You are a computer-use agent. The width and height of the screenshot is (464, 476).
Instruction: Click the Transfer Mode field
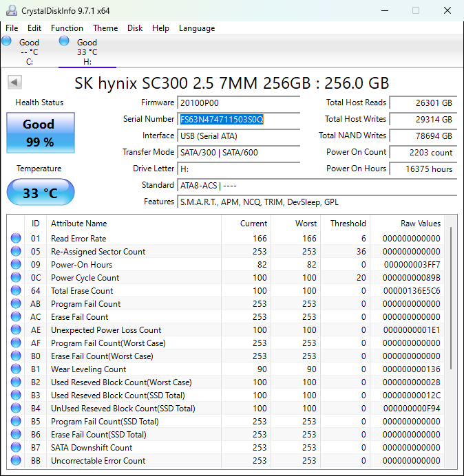[238, 152]
